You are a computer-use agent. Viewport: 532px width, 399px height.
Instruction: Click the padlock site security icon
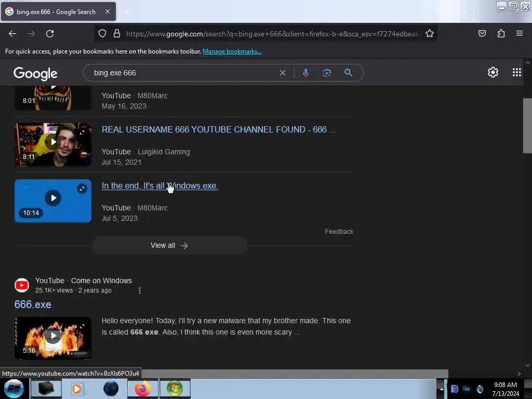[117, 33]
